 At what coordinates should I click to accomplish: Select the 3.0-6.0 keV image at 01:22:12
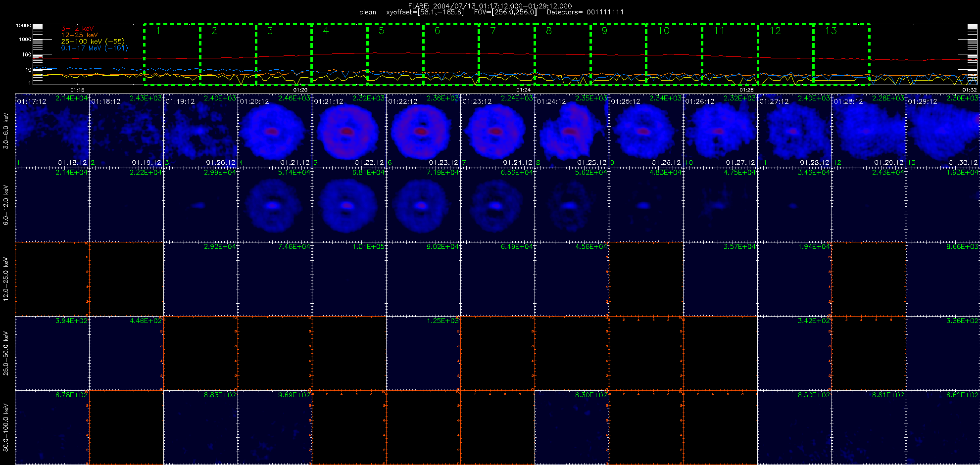click(423, 131)
